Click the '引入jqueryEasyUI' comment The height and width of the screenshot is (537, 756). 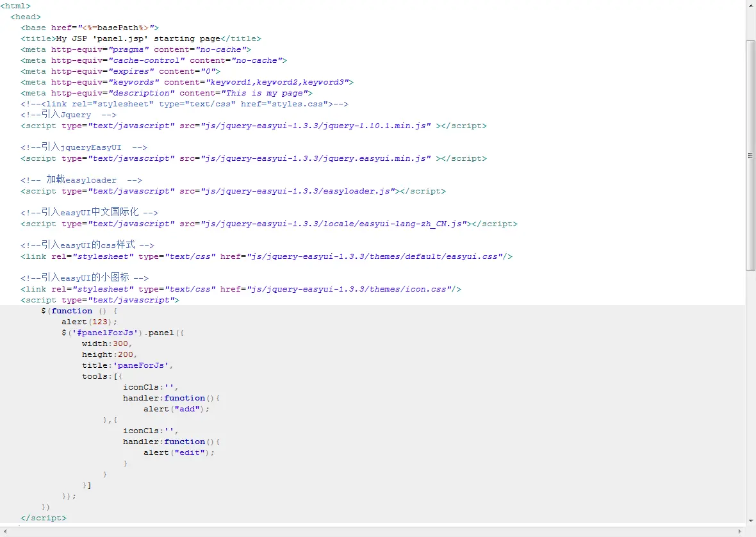[x=84, y=147]
